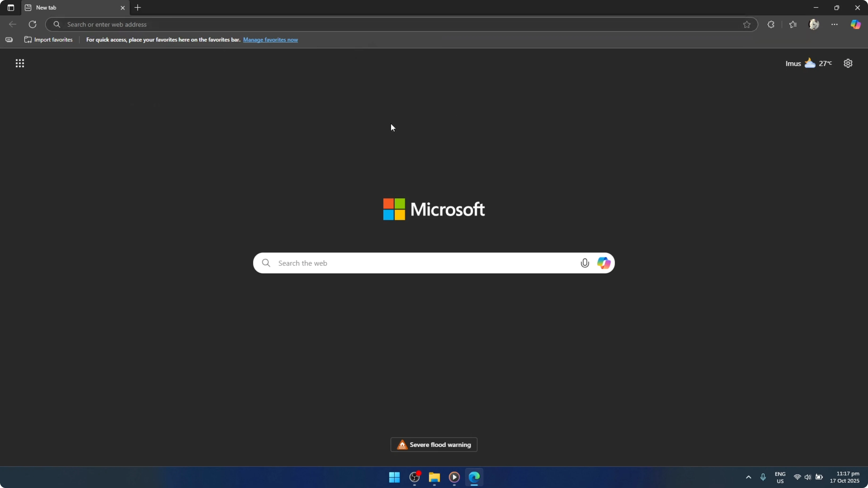
Task: Toggle Wi-Fi from the system tray
Action: tap(797, 478)
